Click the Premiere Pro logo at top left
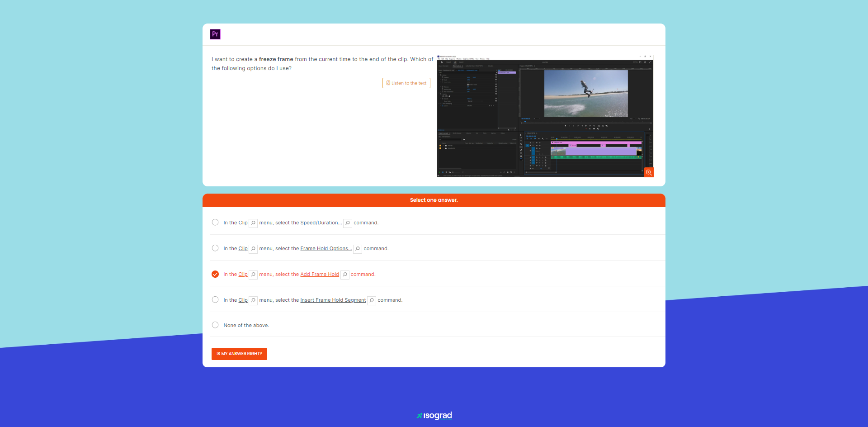 point(215,34)
